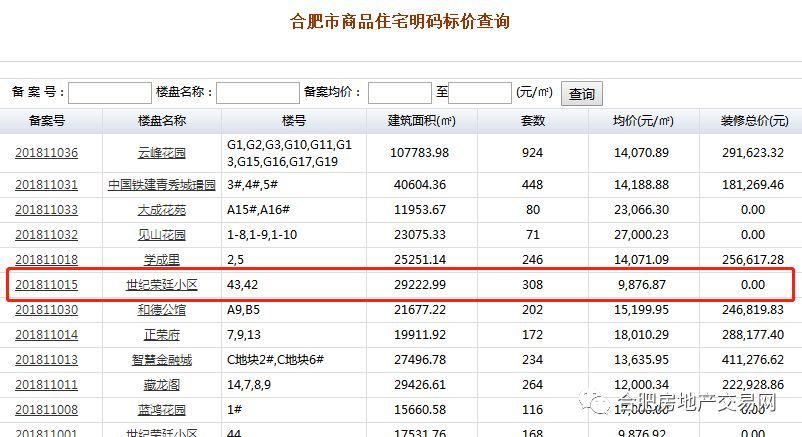The height and width of the screenshot is (437, 802).
Task: Select the page title 合肥市商品住宅明码标价查询
Action: (x=400, y=21)
